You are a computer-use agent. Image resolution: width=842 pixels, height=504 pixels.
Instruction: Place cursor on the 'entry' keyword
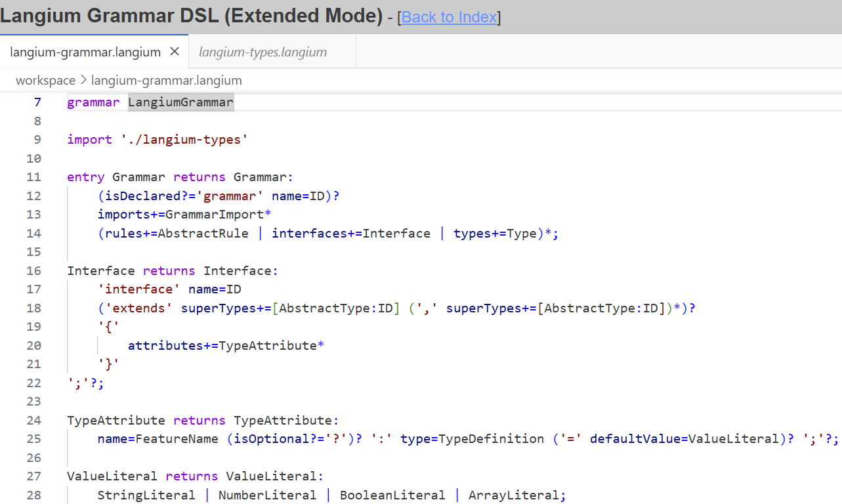tap(85, 177)
